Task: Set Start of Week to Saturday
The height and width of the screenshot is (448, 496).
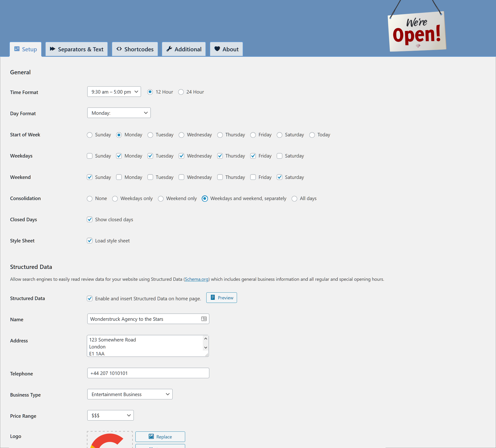Action: [279, 135]
